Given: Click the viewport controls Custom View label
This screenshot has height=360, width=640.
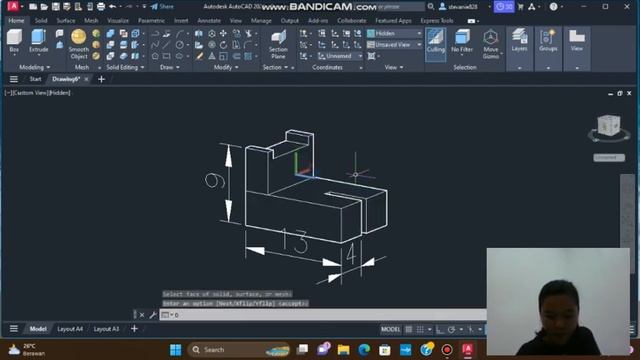Looking at the screenshot, I should coord(31,93).
